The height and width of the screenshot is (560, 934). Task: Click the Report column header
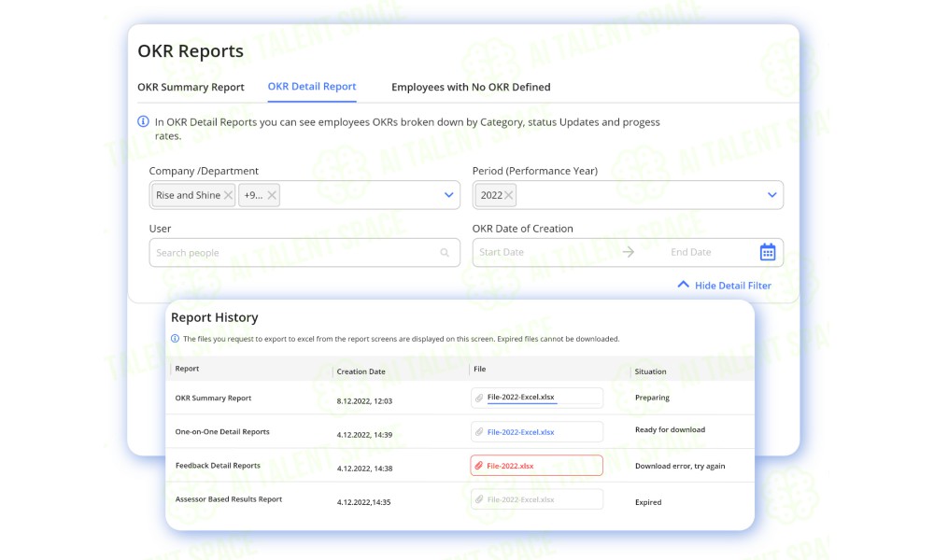pos(187,369)
